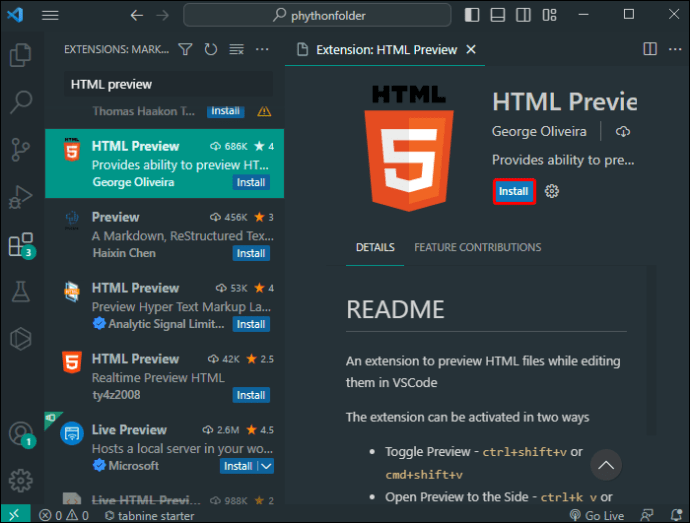Open Run and Debug view
The image size is (690, 523).
tap(20, 197)
